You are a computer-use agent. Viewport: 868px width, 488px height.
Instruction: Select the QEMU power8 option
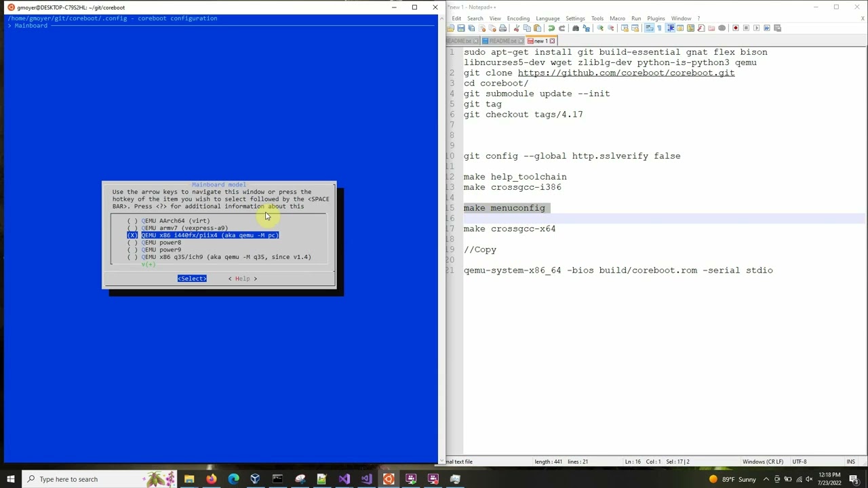click(154, 242)
